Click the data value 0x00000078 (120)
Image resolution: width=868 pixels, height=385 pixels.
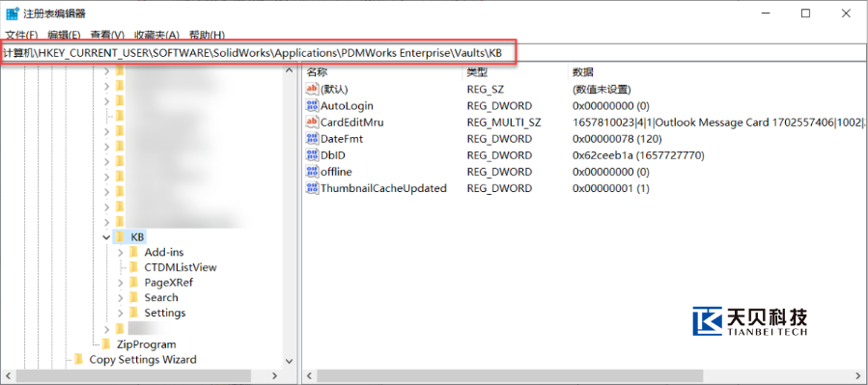click(617, 139)
